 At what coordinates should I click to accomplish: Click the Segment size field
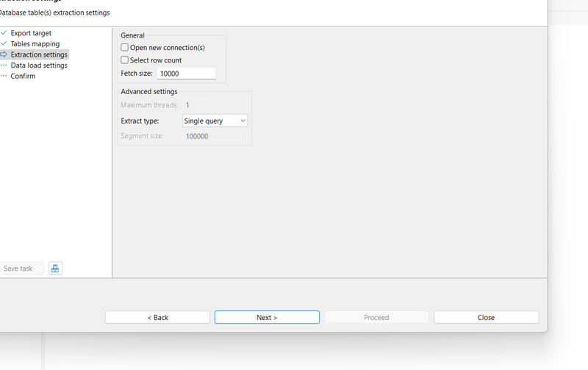pyautogui.click(x=212, y=136)
